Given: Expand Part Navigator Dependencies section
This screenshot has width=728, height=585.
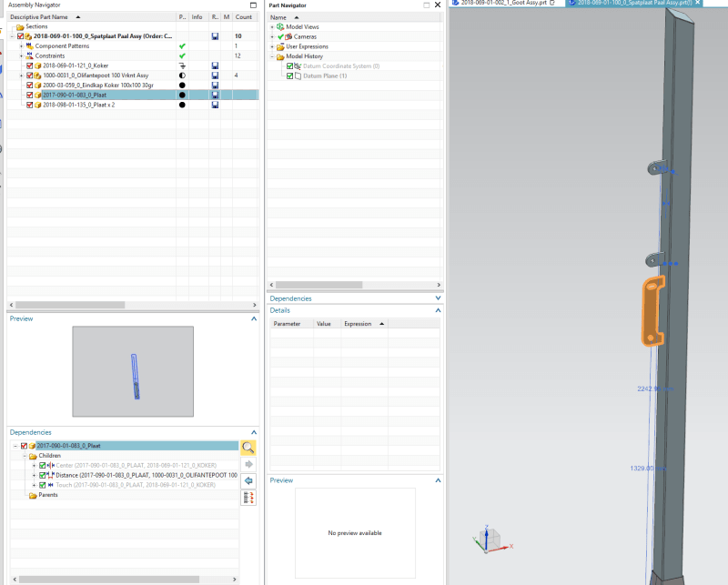Looking at the screenshot, I should coord(438,298).
